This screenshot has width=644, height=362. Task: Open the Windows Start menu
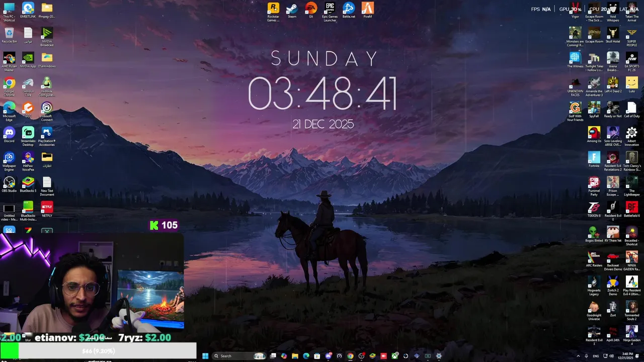pos(205,356)
